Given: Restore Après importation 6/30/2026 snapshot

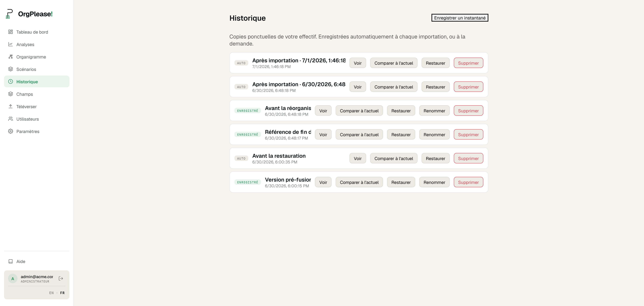Looking at the screenshot, I should click(435, 87).
